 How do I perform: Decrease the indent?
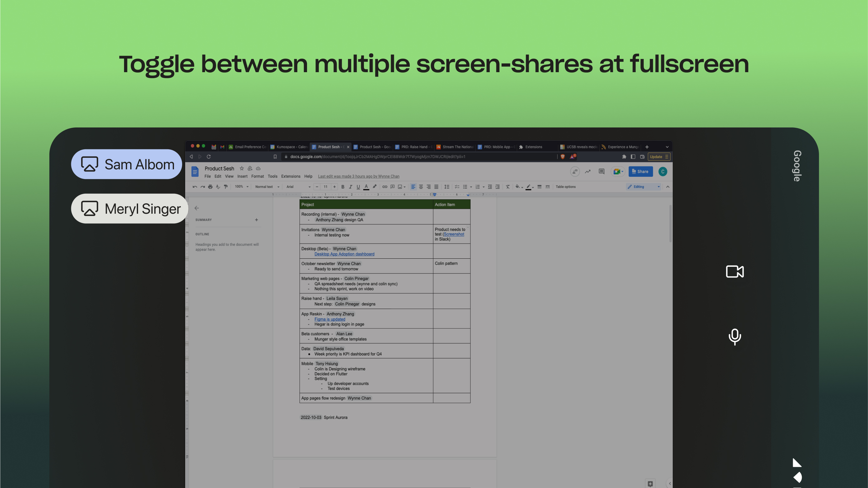point(490,187)
